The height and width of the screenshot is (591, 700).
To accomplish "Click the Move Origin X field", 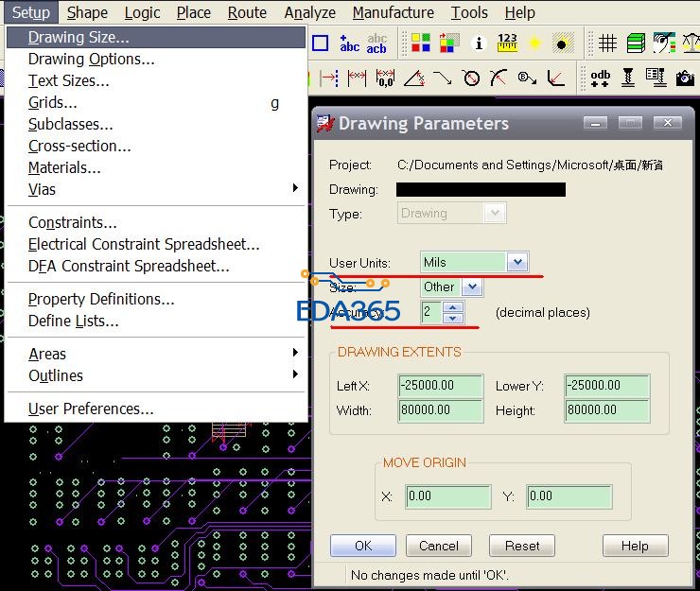I will click(448, 496).
